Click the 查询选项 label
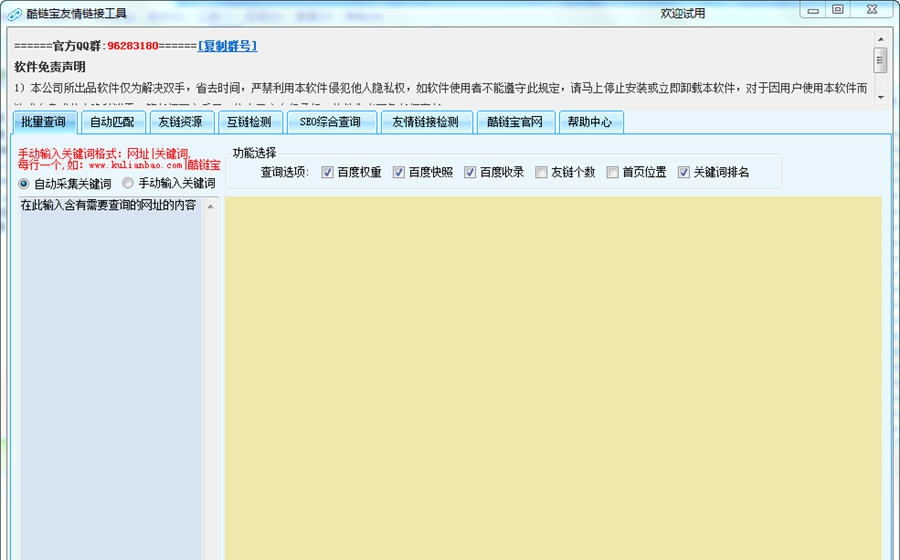Viewport: 900px width, 560px height. tap(285, 172)
